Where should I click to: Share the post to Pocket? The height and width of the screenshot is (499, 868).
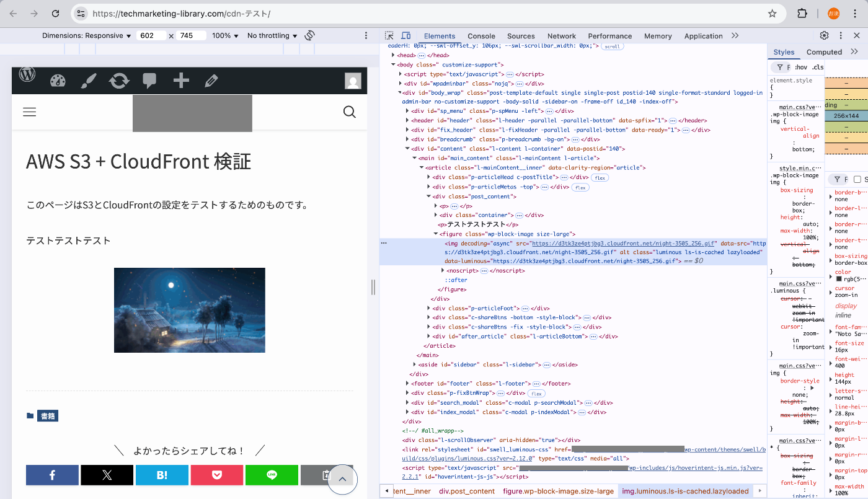216,475
